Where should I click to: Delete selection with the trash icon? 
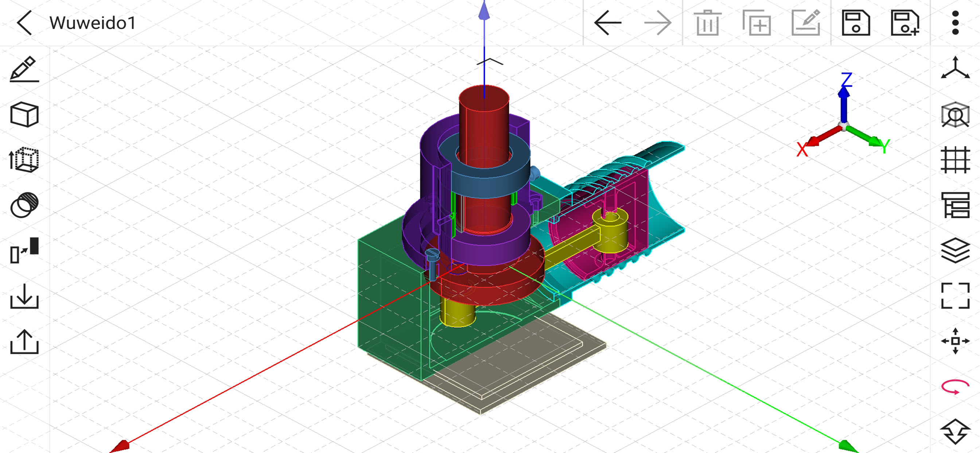coord(707,23)
